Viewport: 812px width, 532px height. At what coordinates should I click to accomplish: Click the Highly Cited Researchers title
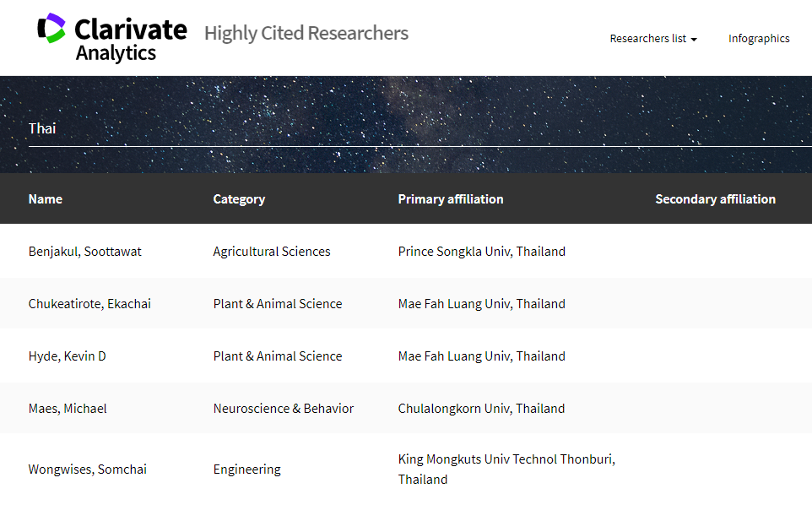pos(306,34)
